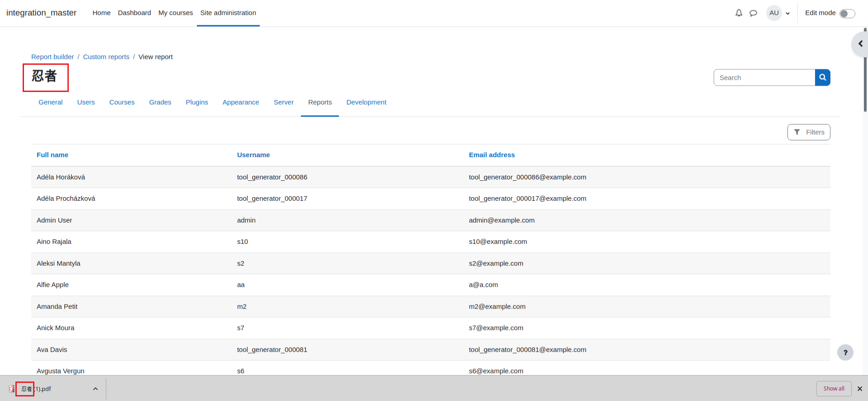This screenshot has width=868, height=401.
Task: Click username tool_generator_000086
Action: tap(272, 177)
